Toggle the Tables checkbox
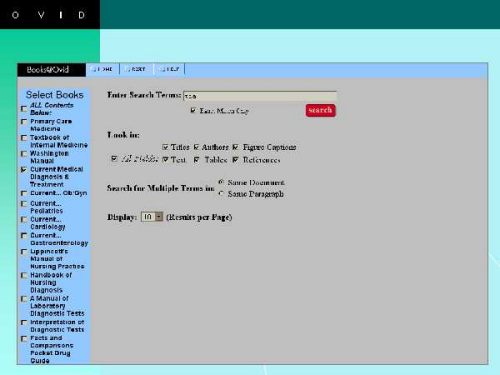Viewport: 500px width, 375px height. (196, 160)
